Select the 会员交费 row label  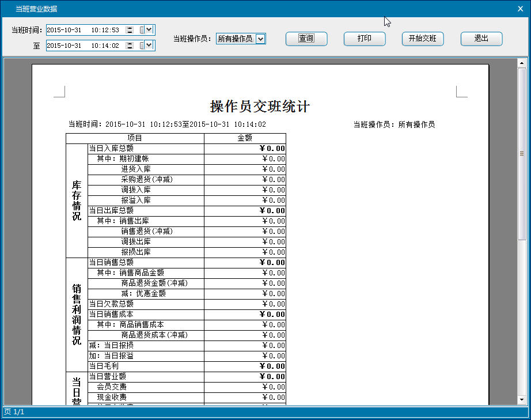pyautogui.click(x=112, y=387)
